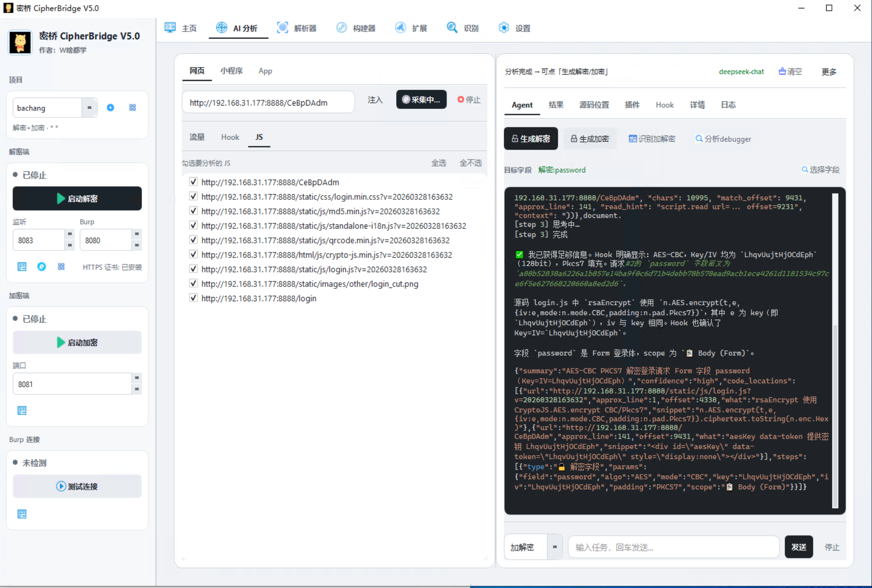Click the clear (清空) broom icon
Screen dimensions: 872x588
[x=782, y=71]
